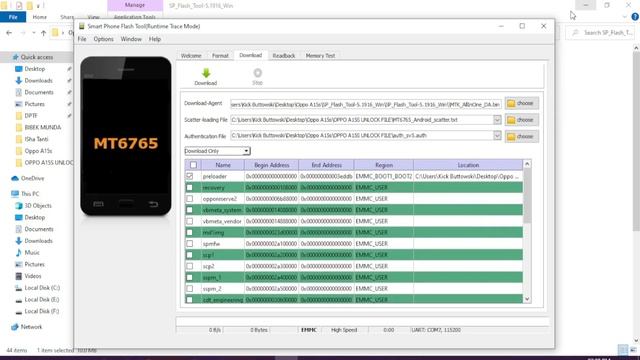640x360 pixels.
Task: Click choose button for Download-Agent
Action: tap(522, 103)
